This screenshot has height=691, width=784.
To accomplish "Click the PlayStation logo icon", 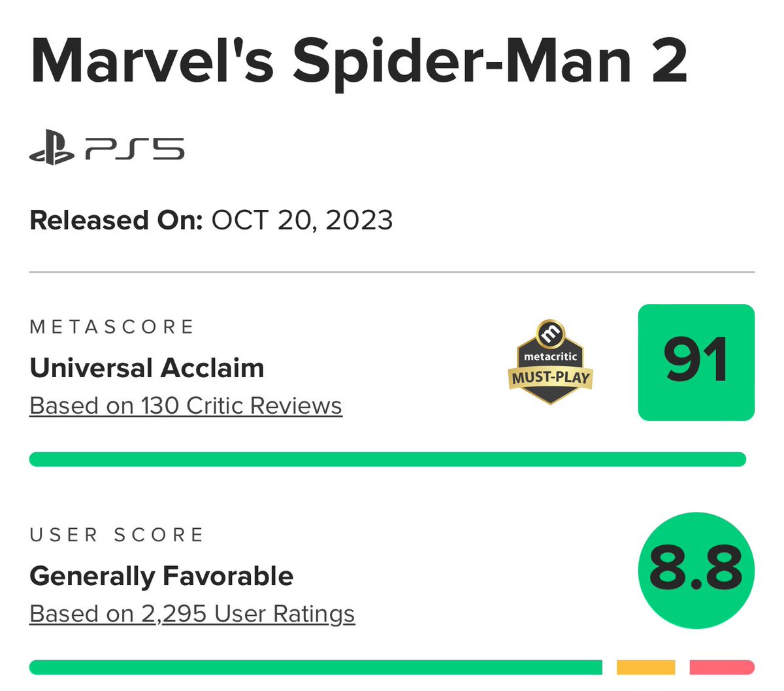I will tap(52, 148).
